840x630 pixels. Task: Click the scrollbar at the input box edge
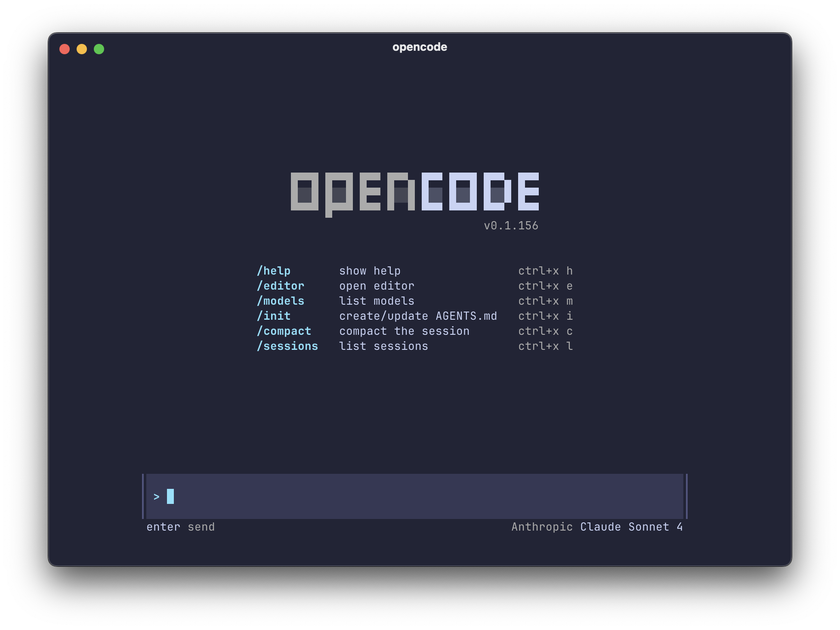pos(686,496)
